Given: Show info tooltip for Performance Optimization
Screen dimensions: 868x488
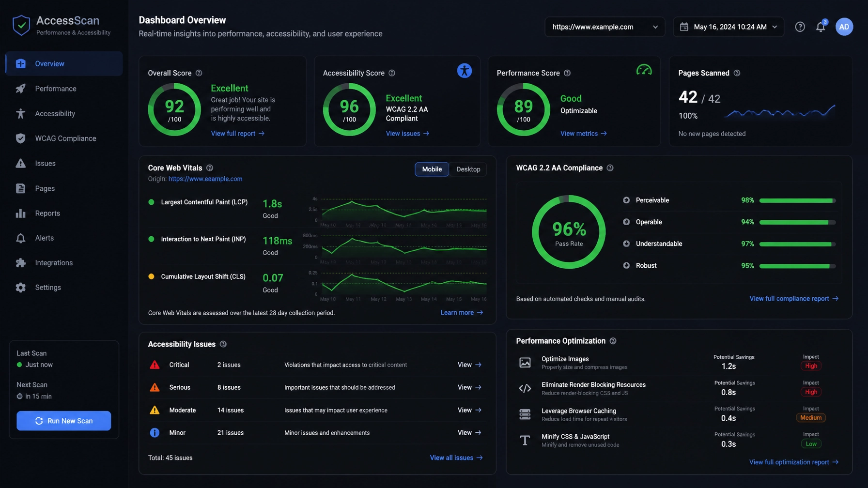Looking at the screenshot, I should [613, 341].
